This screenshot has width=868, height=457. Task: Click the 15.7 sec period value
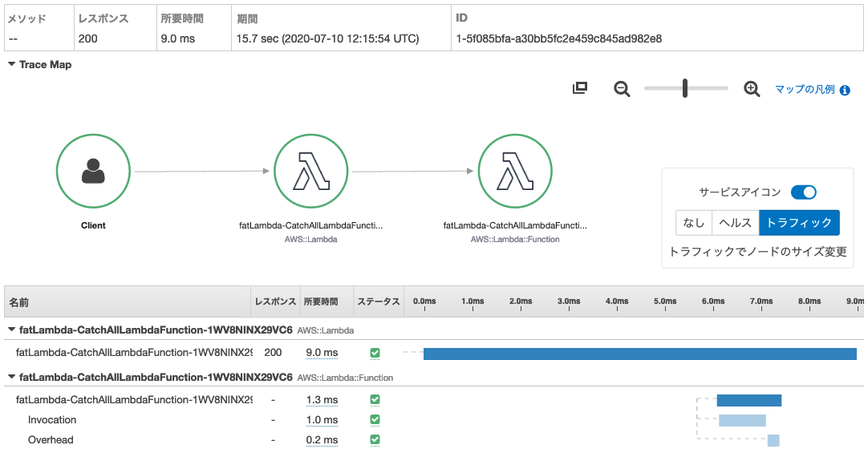pos(328,38)
